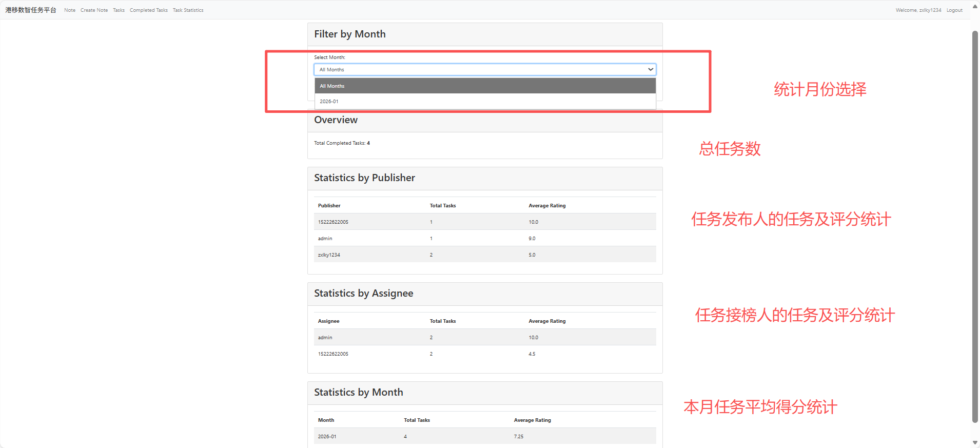
Task: Click admin row in Assignee statistics
Action: (325, 338)
